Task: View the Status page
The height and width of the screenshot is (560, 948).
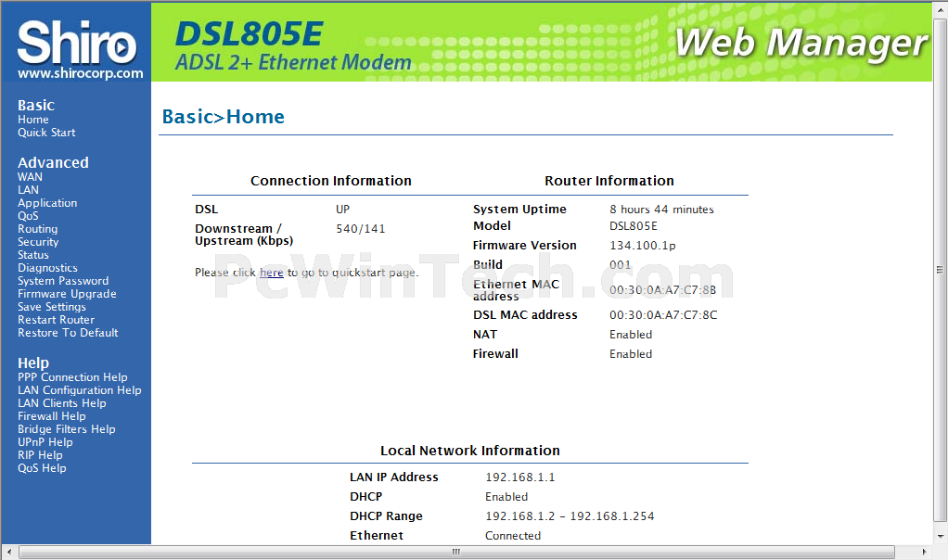Action: 33,255
